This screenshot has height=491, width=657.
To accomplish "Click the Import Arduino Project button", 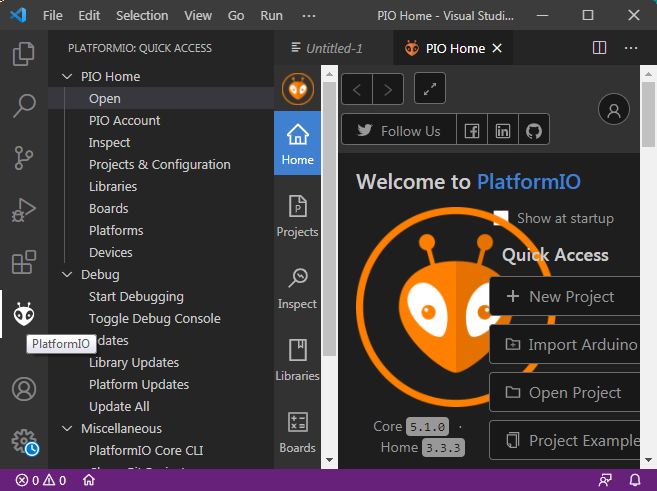I will [564, 344].
